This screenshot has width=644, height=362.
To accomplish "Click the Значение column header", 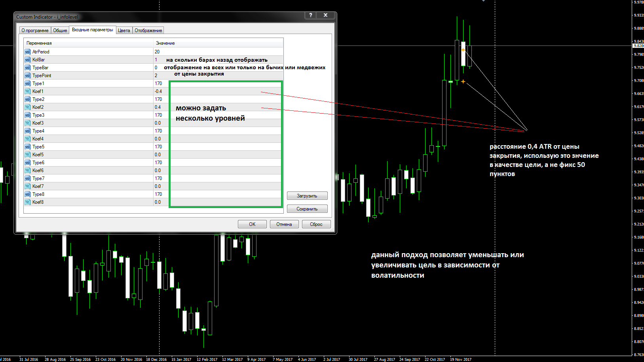I will click(x=218, y=43).
